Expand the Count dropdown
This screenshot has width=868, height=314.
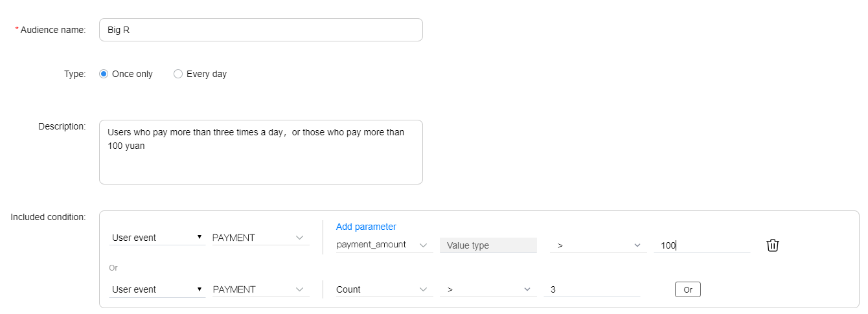tap(384, 289)
